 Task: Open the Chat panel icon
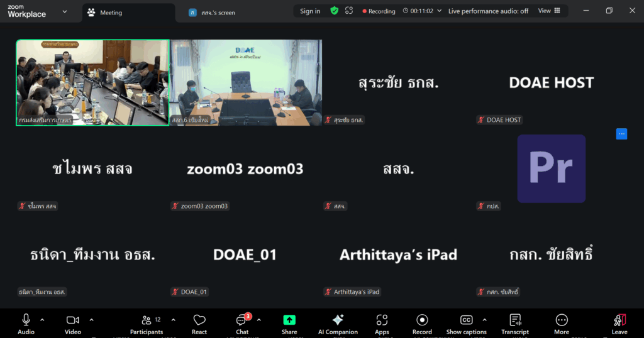pos(241,320)
